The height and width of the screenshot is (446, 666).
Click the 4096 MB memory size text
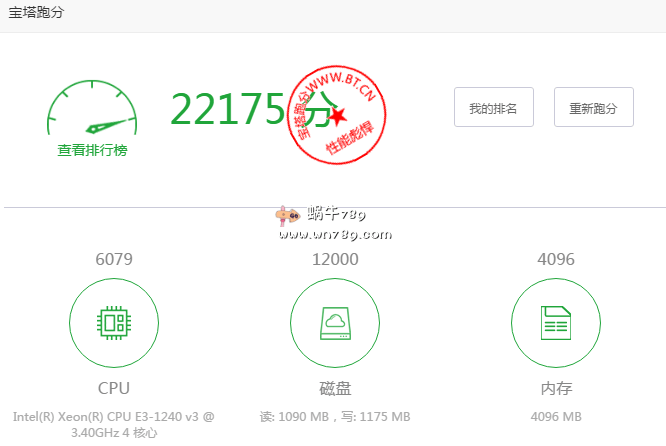tap(555, 416)
